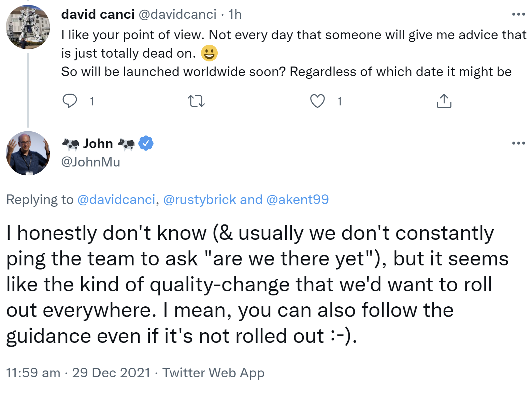Open more options on david canci's tweet
532x393 pixels.
(518, 14)
